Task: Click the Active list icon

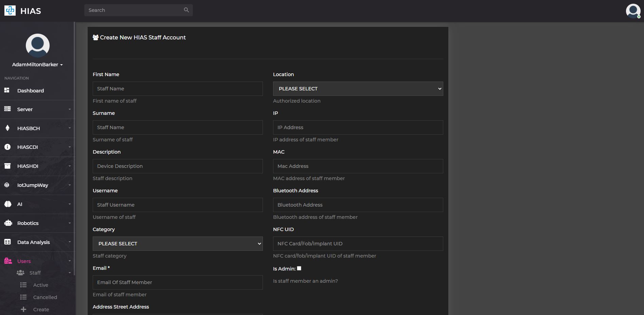Action: (23, 285)
